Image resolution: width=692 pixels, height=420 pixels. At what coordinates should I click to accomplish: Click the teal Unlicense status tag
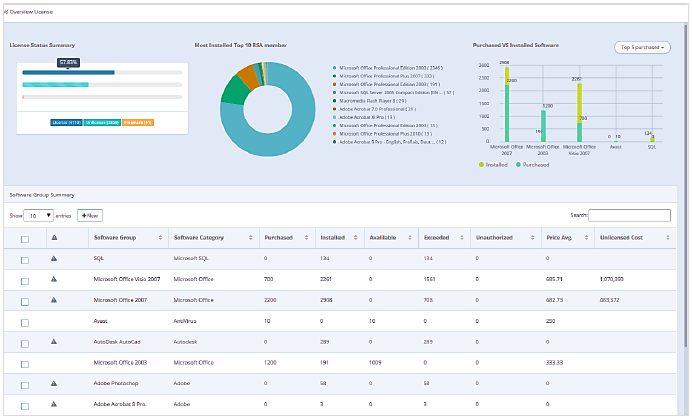(102, 122)
